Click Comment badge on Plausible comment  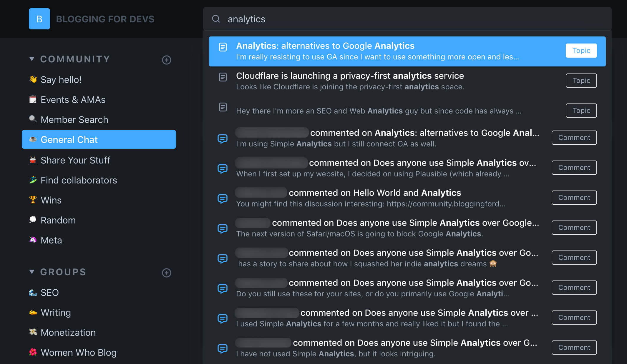tap(574, 168)
